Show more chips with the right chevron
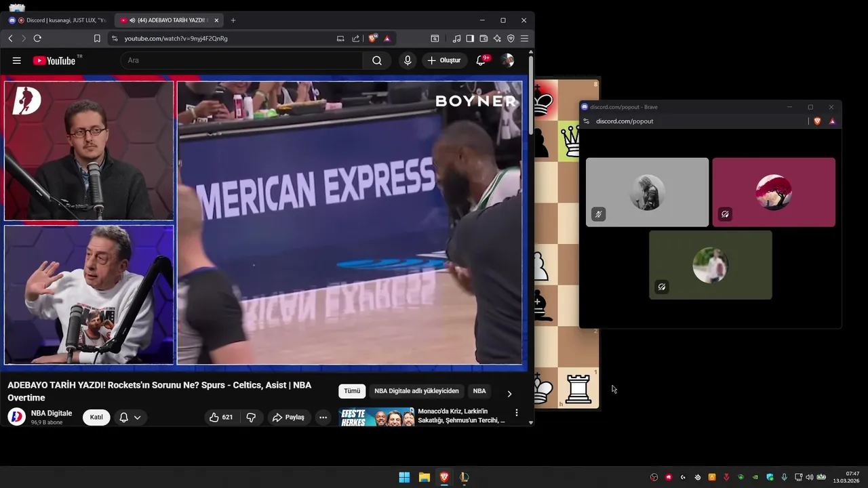 click(x=509, y=394)
